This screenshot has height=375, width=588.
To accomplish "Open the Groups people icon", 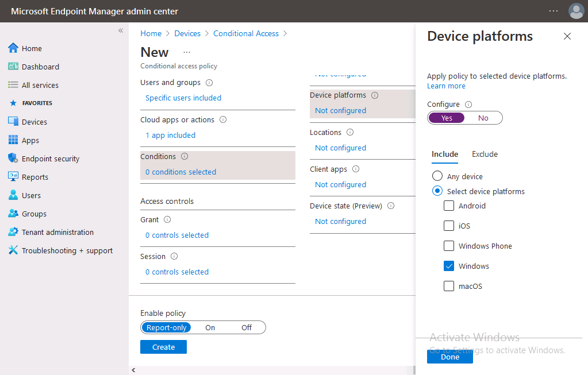I will coord(13,213).
